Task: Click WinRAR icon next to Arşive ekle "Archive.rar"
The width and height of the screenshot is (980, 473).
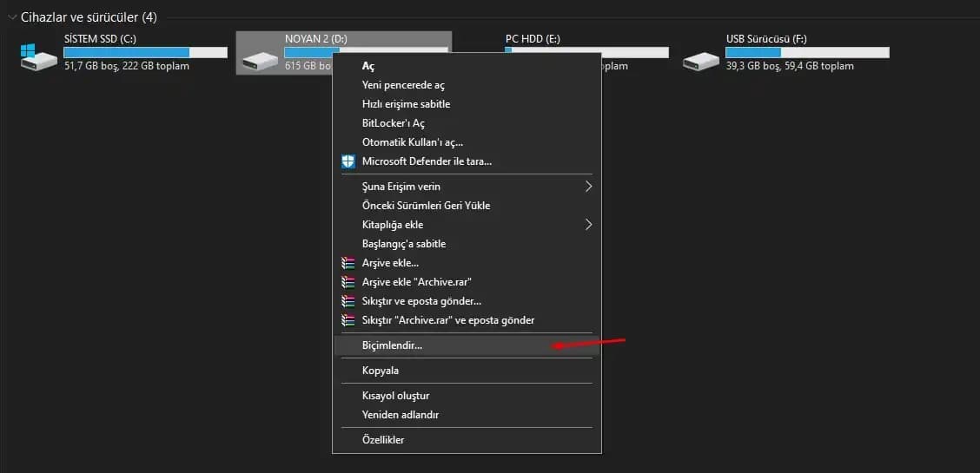Action: point(348,282)
